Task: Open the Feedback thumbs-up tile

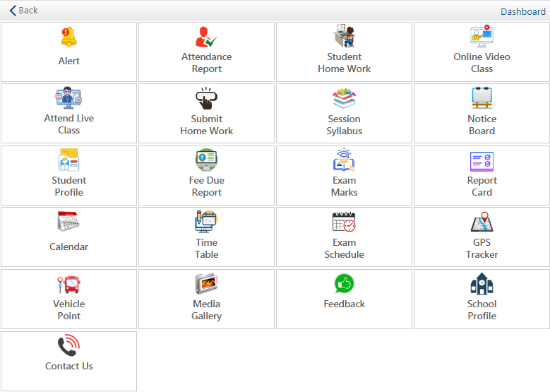Action: click(x=344, y=299)
